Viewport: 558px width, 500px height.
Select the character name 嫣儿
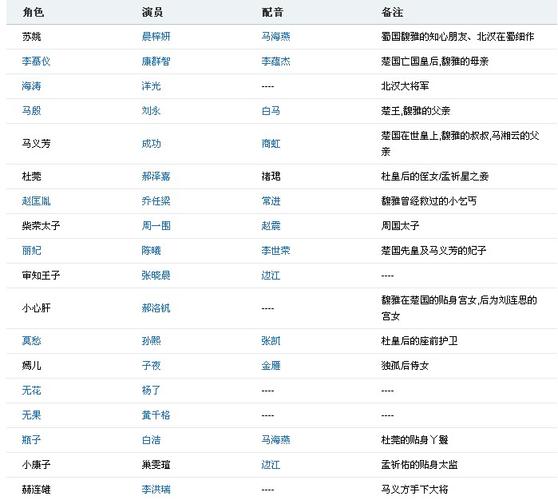pyautogui.click(x=31, y=365)
